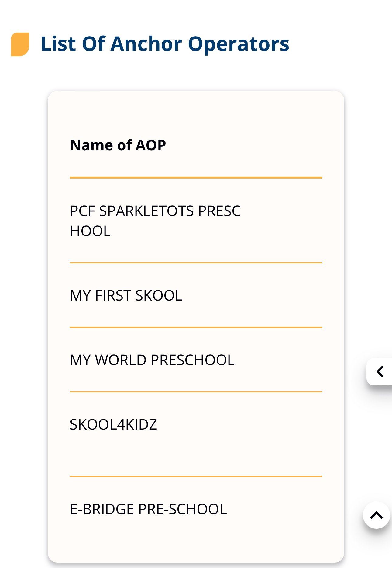Click the scroll-to-top arrow button

point(376,515)
